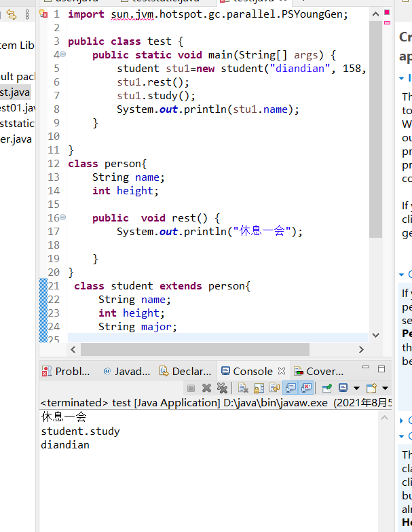Click the Terminate button in Console toolbar
Screen dimensions: 412x532
pyautogui.click(x=191, y=388)
